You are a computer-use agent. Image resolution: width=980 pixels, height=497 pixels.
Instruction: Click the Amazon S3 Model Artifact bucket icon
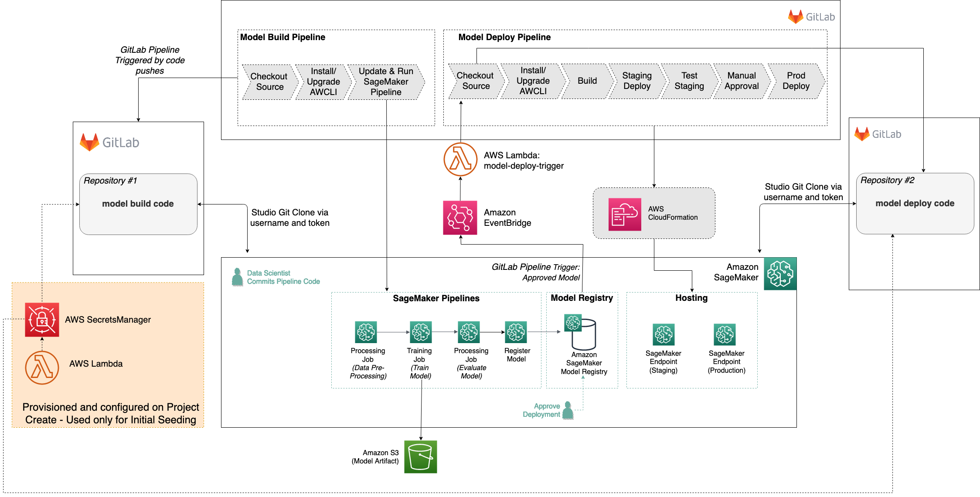[x=421, y=456]
